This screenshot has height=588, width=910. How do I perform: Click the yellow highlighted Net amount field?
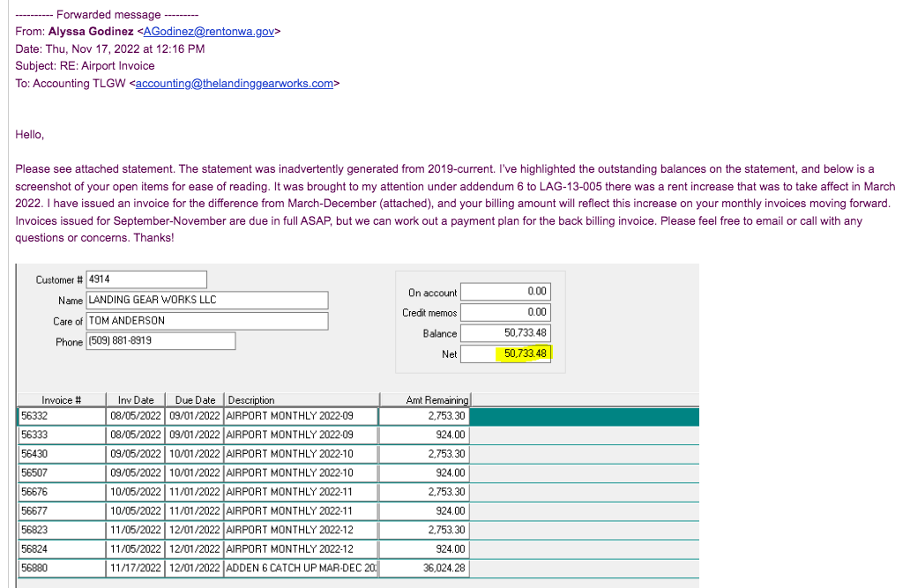[505, 354]
